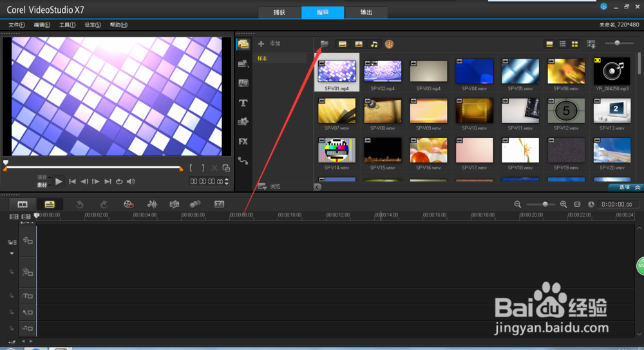
Task: Switch to Timeline view
Action: coord(50,204)
